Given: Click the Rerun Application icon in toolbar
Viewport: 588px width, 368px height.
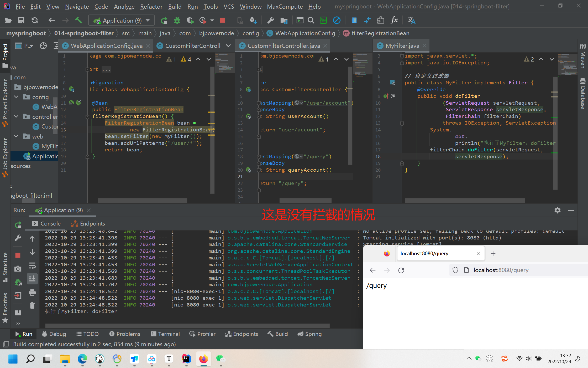Looking at the screenshot, I should pos(164,20).
